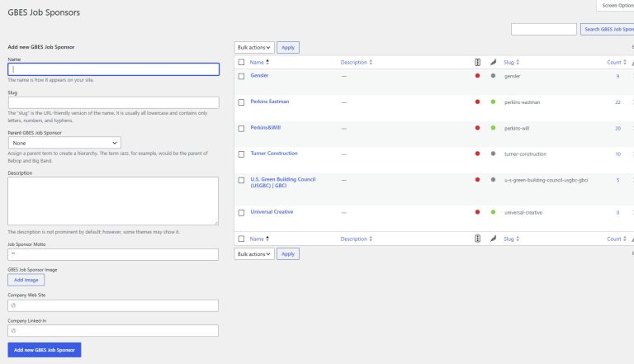Open the Perkins&Will sponsor link
The image size is (634, 364).
265,127
